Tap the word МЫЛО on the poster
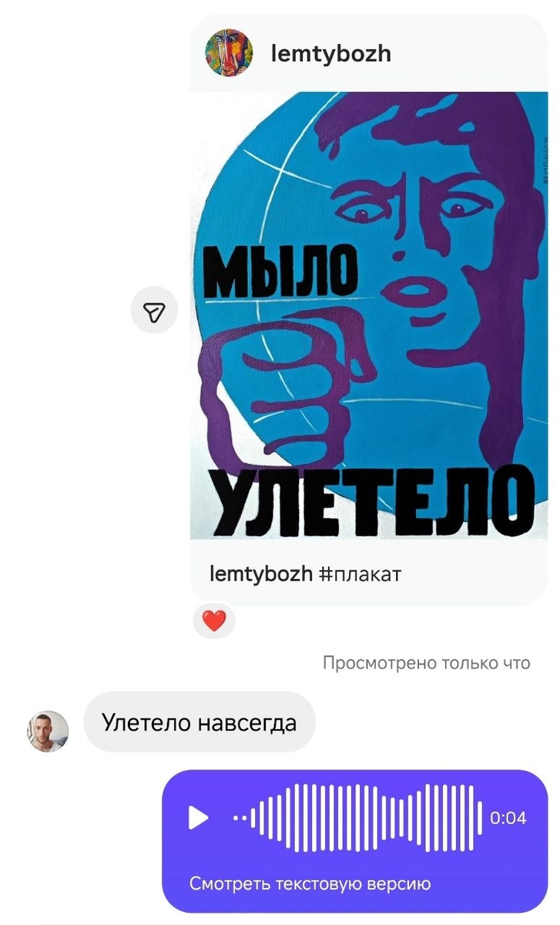560x925 pixels. [283, 272]
